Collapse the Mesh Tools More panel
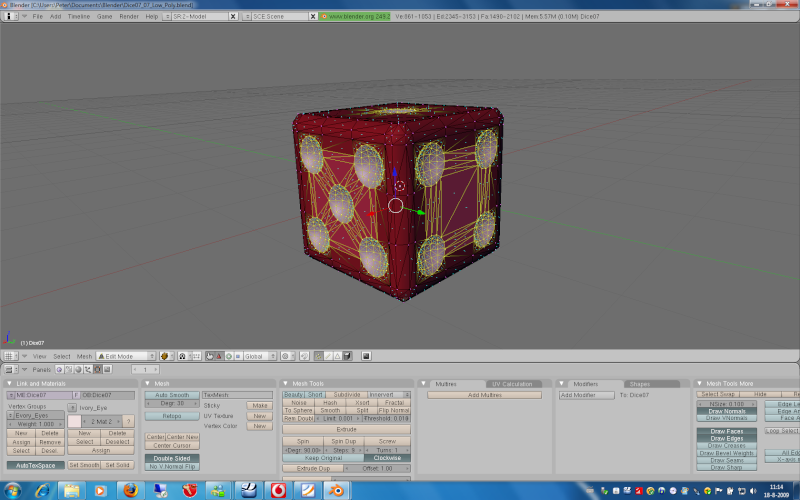Screen dimensions: 800x500 700,384
